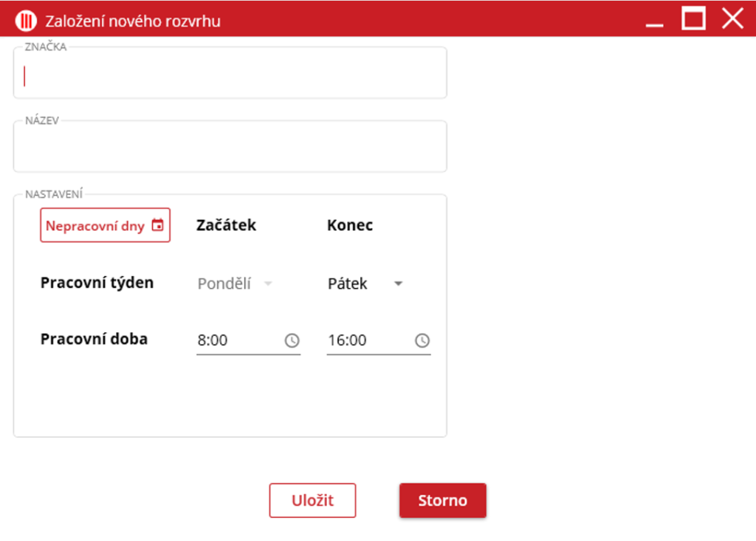Close the new schedule dialog window
The height and width of the screenshot is (541, 756).
coord(732,18)
